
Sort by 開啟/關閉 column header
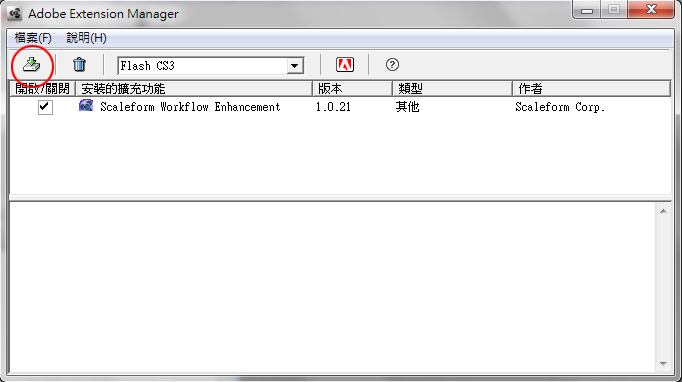[42, 89]
